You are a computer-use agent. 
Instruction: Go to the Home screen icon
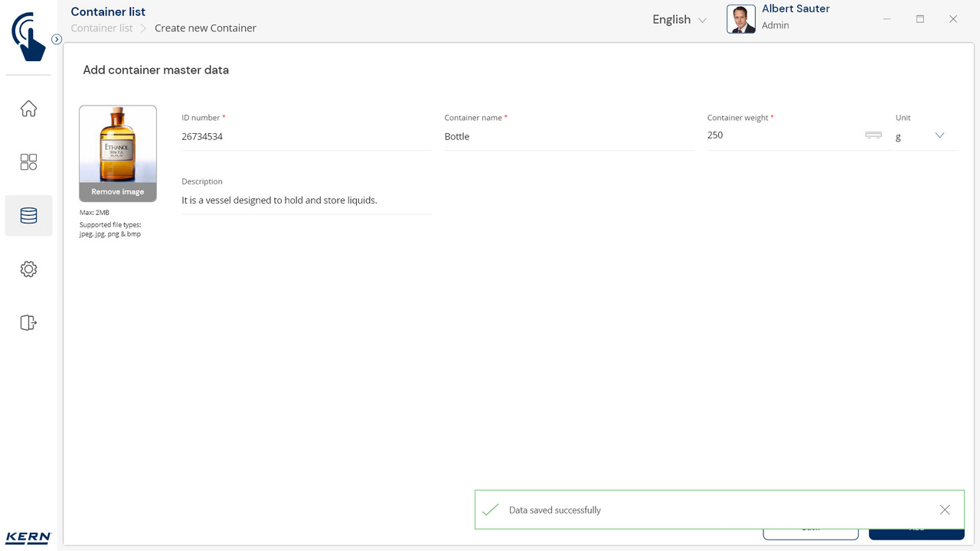click(28, 109)
